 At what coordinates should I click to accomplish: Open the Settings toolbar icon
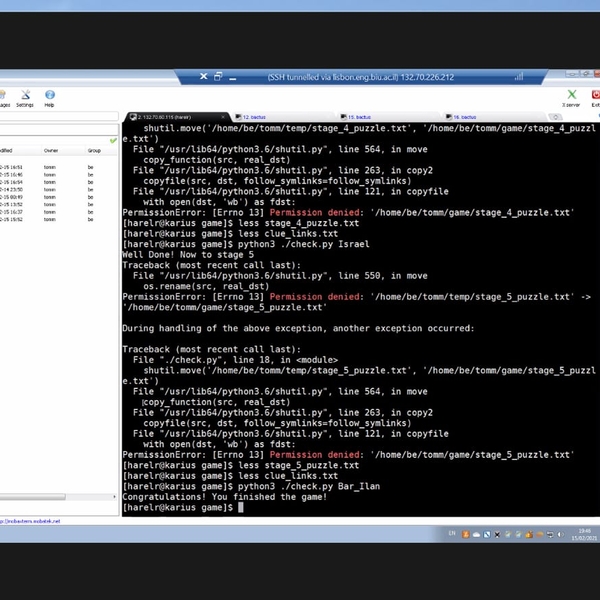click(x=24, y=98)
